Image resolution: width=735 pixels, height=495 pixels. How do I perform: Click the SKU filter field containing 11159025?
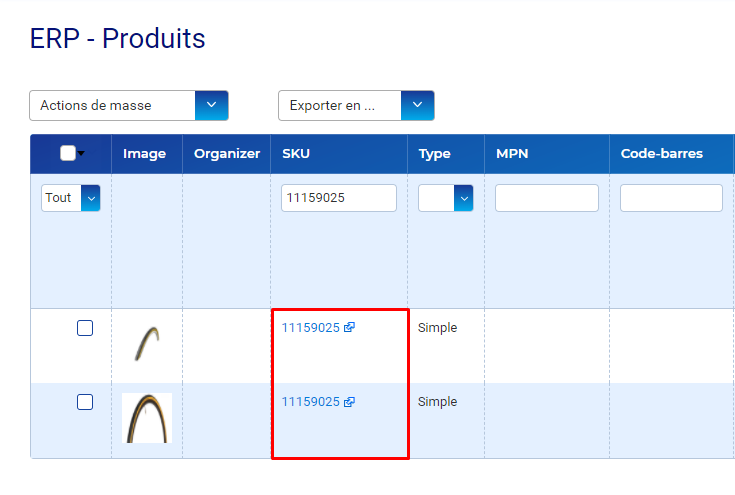coord(339,198)
